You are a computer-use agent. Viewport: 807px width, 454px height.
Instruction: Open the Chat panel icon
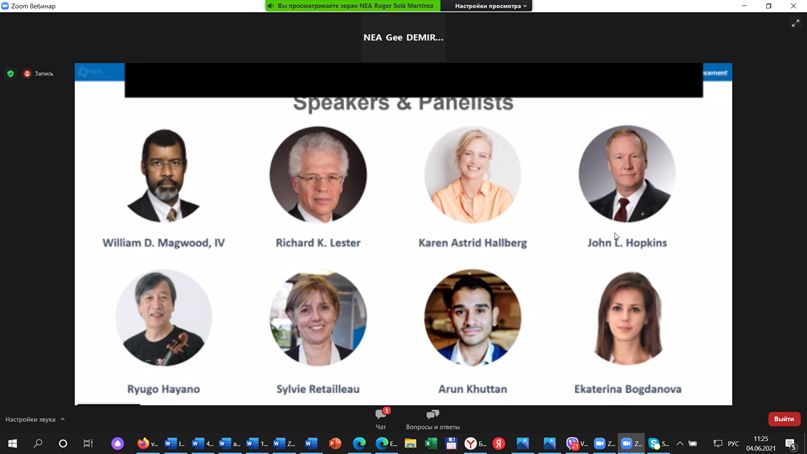(x=381, y=414)
